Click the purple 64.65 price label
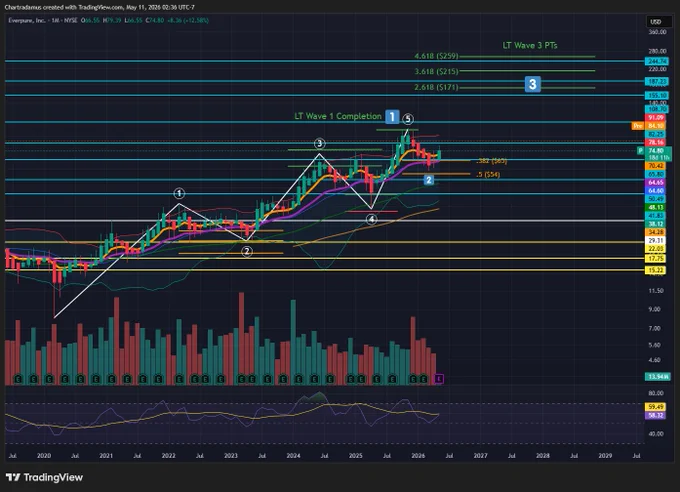This screenshot has height=492, width=680. click(656, 182)
